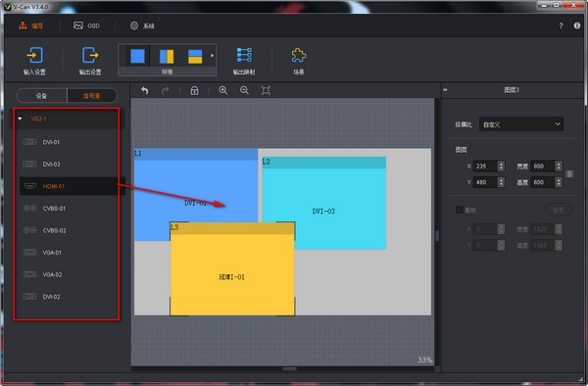Switch to the 信号源 signal sources tab

(91, 96)
